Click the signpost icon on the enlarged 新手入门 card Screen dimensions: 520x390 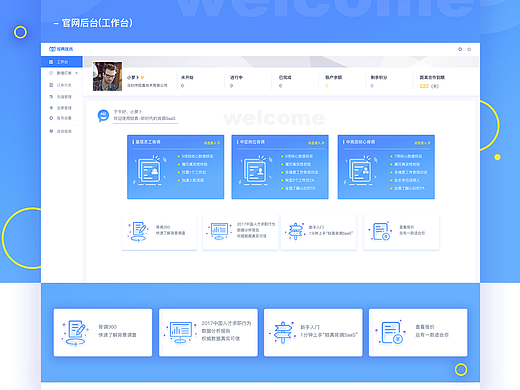283,332
